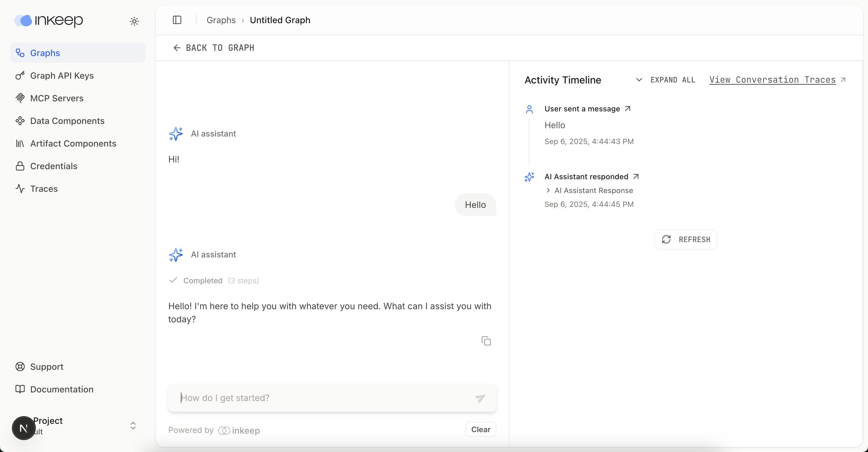This screenshot has height=452, width=868.
Task: Open Graphs from the breadcrumb
Action: tap(221, 20)
